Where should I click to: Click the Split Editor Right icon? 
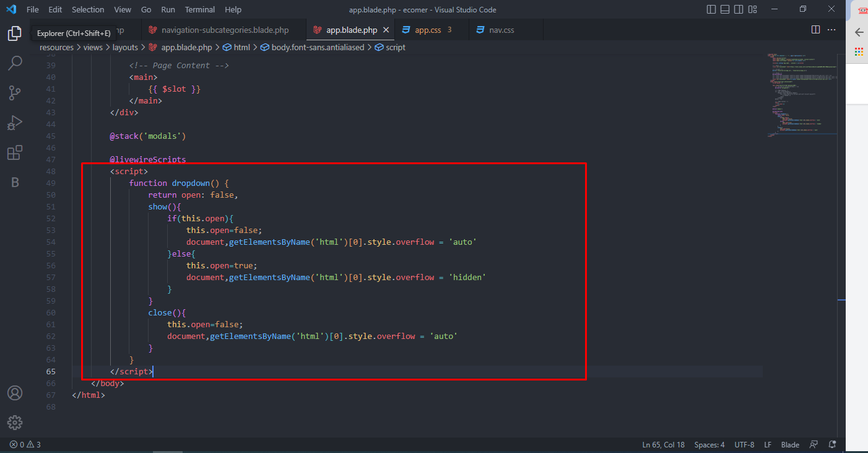pyautogui.click(x=815, y=30)
